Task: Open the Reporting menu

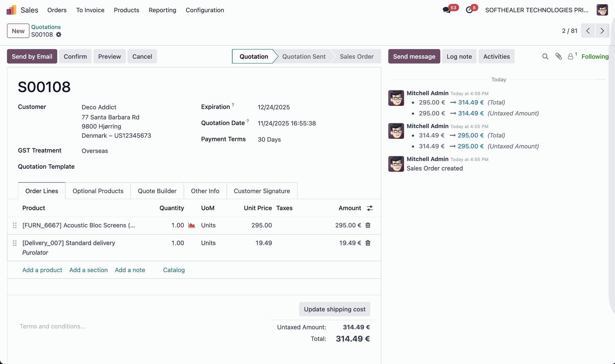Action: [162, 10]
